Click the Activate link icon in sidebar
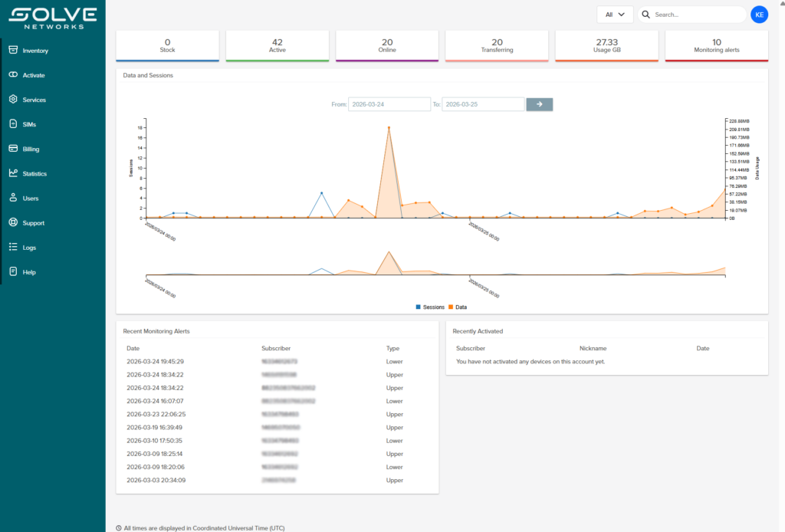Image resolution: width=785 pixels, height=532 pixels. pyautogui.click(x=13, y=74)
